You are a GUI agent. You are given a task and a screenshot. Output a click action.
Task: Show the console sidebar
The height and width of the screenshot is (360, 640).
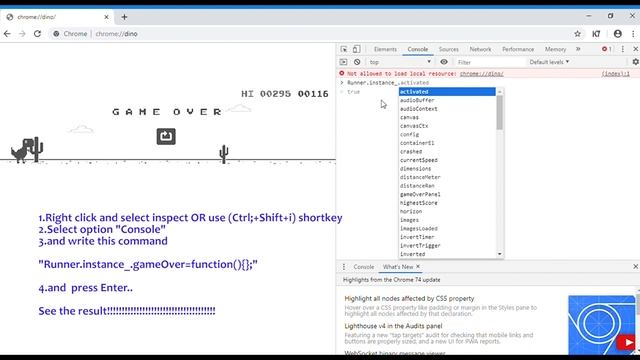tap(343, 62)
